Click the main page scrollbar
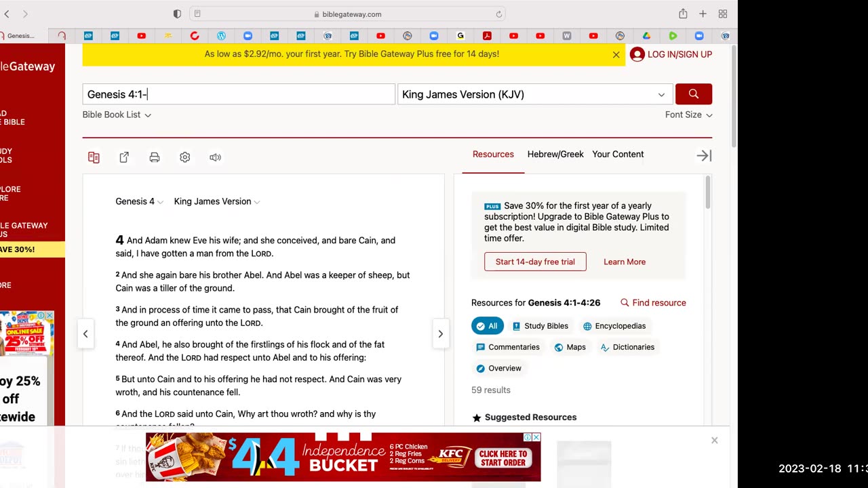 pyautogui.click(x=734, y=96)
